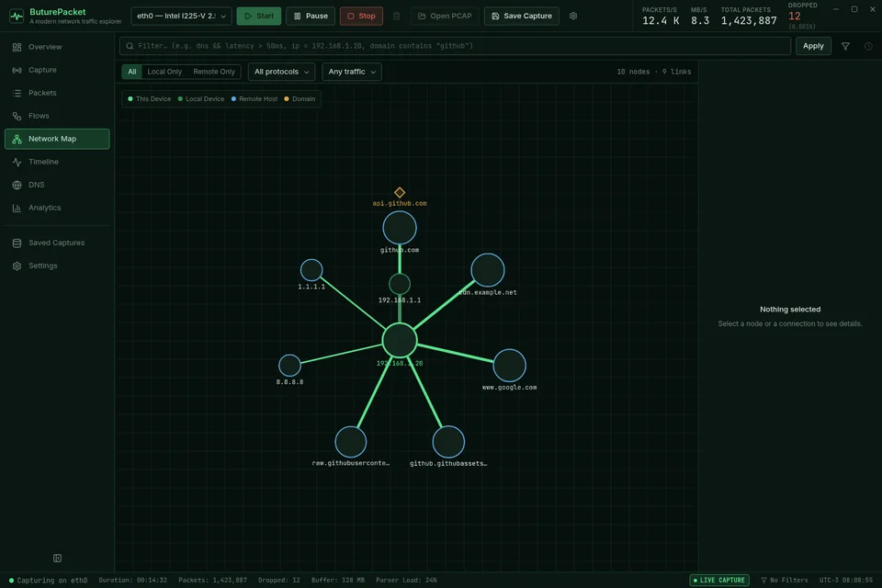Go to the Capture section
Screen dimensions: 882x588
pos(57,70)
